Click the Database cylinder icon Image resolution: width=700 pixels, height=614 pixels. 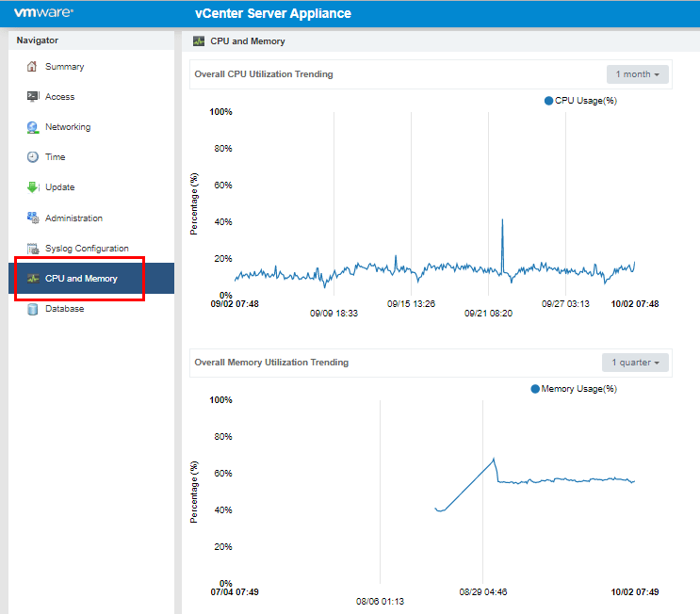[32, 309]
